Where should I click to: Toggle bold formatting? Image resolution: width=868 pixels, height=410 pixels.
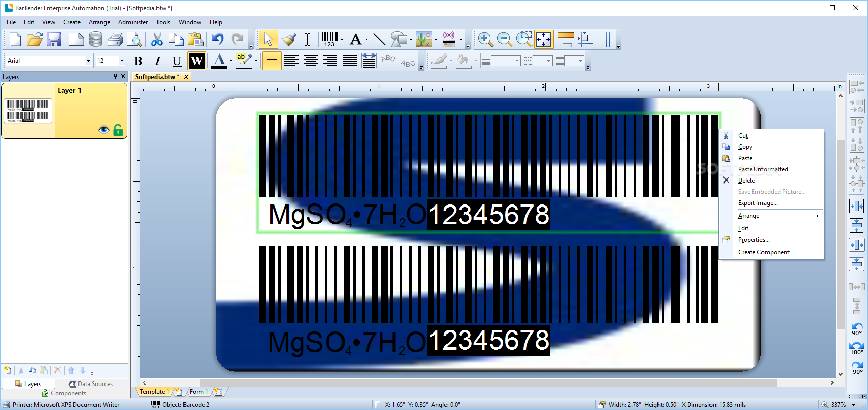(x=138, y=61)
